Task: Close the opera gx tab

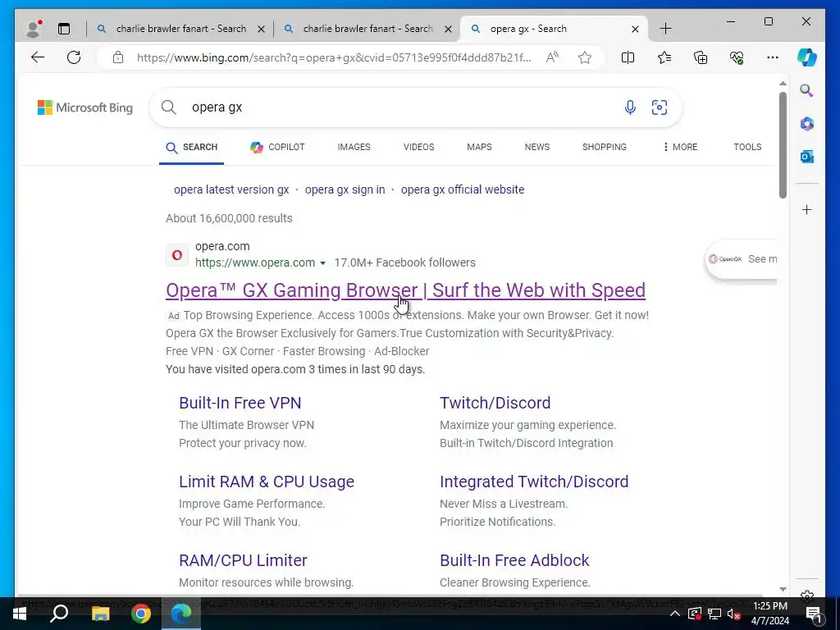Action: tap(635, 29)
